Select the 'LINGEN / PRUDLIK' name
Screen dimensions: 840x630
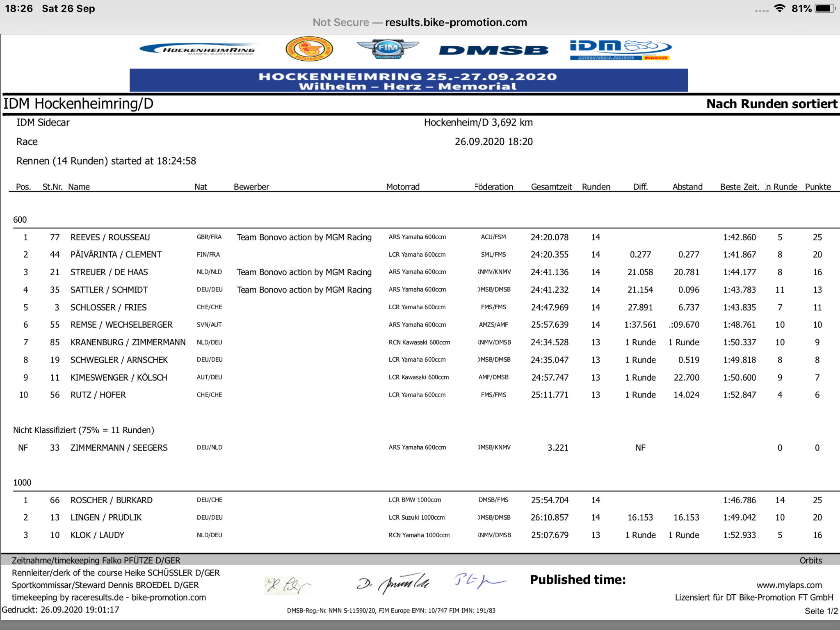tap(106, 517)
